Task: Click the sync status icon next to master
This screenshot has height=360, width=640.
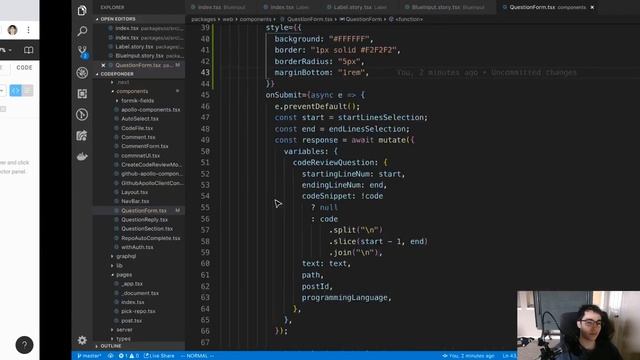Action: (111, 356)
